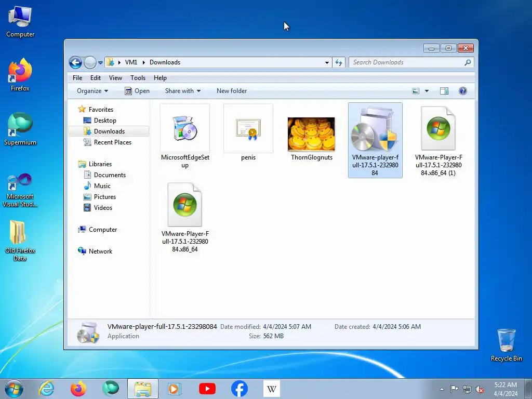This screenshot has width=532, height=399.
Task: Open the Facebook taskbar shortcut
Action: point(239,389)
